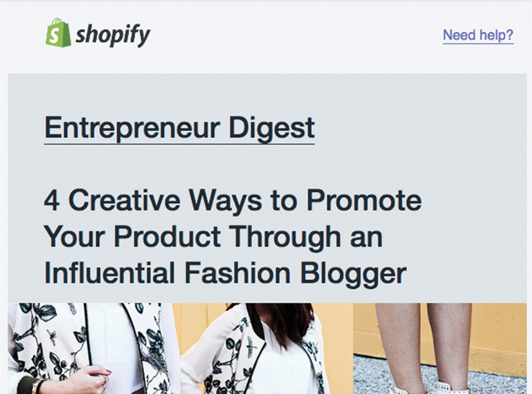This screenshot has width=532, height=394.
Task: Click the headline line Influential Fashion Blogger
Action: [x=225, y=273]
